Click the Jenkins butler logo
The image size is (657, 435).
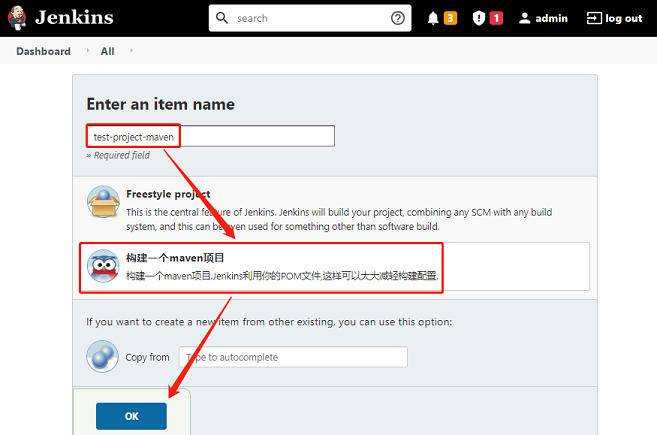click(x=16, y=18)
